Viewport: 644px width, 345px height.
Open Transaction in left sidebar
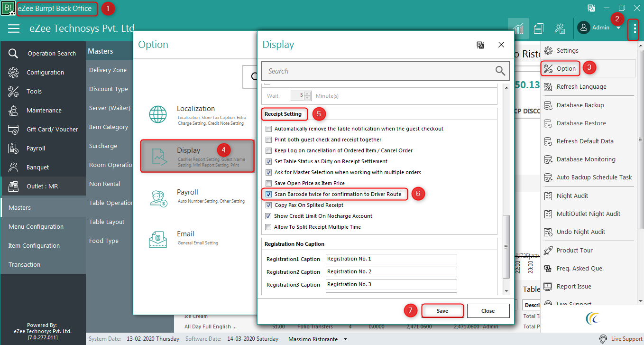tap(24, 264)
